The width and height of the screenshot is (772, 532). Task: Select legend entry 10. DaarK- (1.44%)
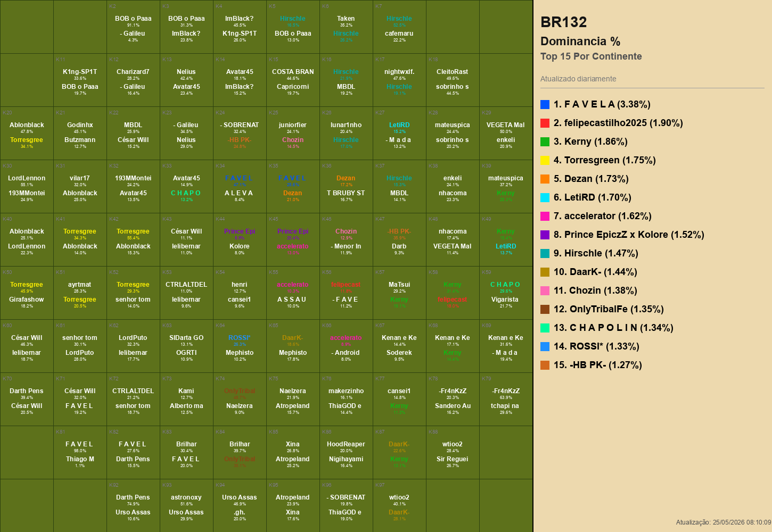coord(589,272)
